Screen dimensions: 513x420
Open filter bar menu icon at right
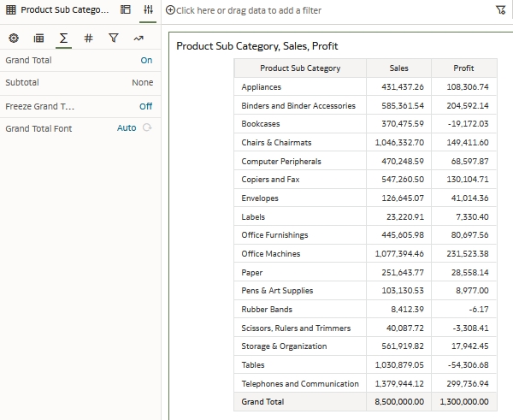tap(500, 10)
